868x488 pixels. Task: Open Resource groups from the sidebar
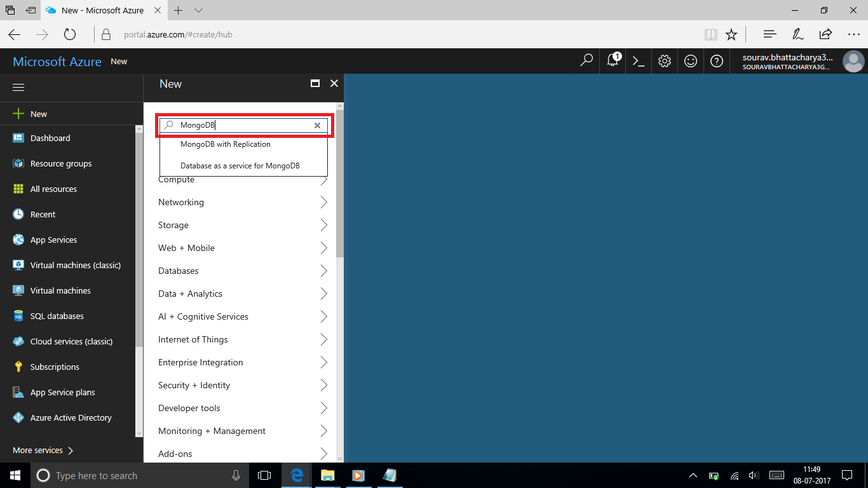point(61,163)
